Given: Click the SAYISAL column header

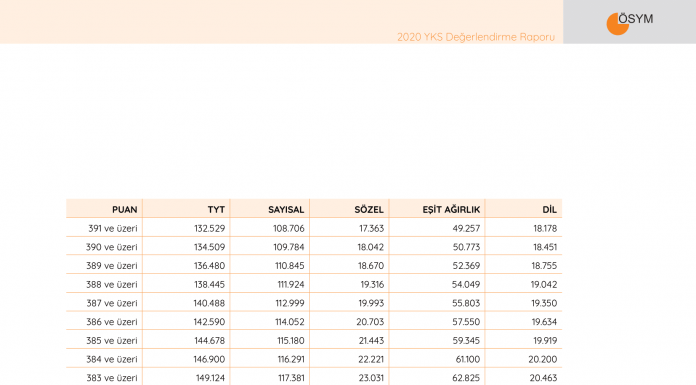Looking at the screenshot, I should coord(286,210).
